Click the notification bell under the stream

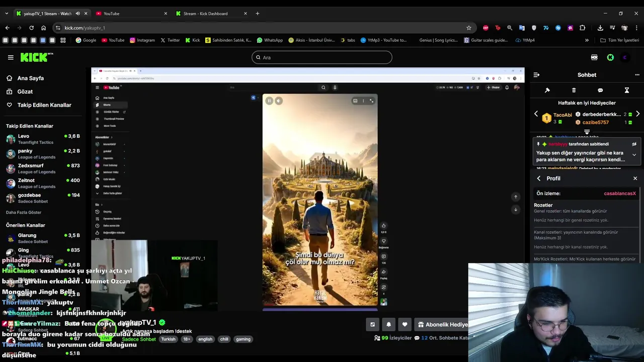(388, 325)
